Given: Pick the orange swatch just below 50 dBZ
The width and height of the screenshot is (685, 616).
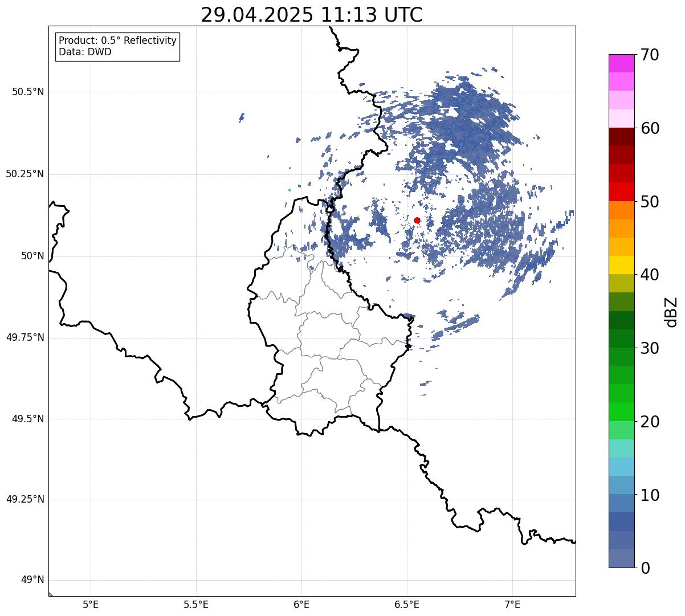Looking at the screenshot, I should [622, 210].
